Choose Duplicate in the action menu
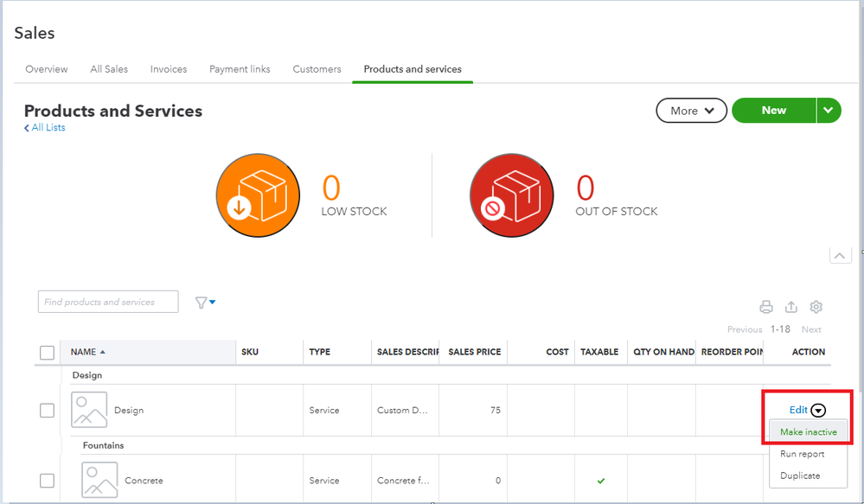Viewport: 864px width, 504px height. coord(802,475)
